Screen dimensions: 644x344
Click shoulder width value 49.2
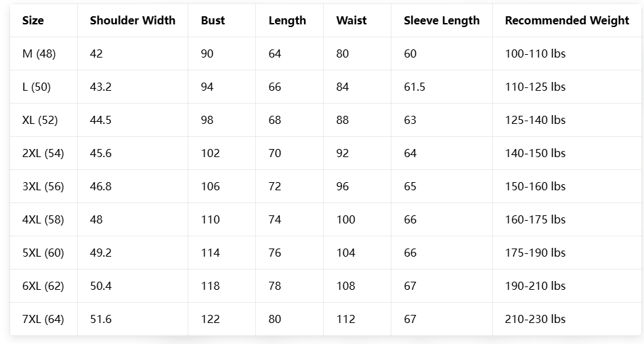point(101,253)
